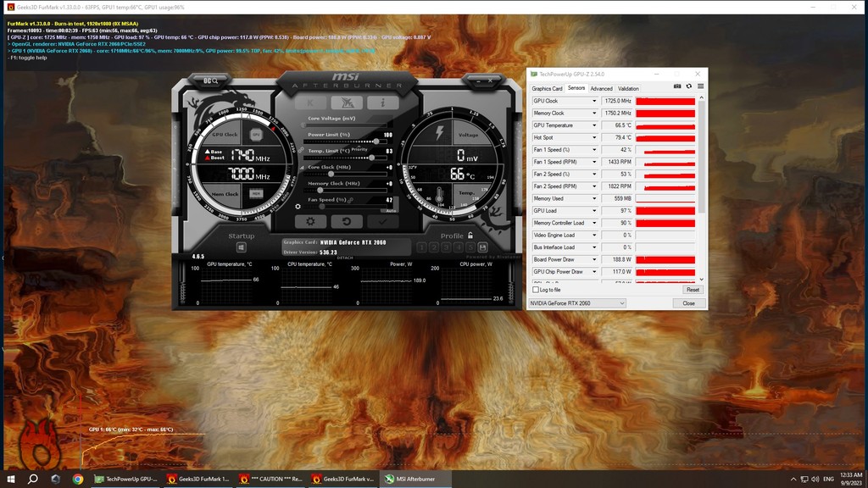
Task: Click the GPU chip icon in clock gauge
Action: point(256,134)
